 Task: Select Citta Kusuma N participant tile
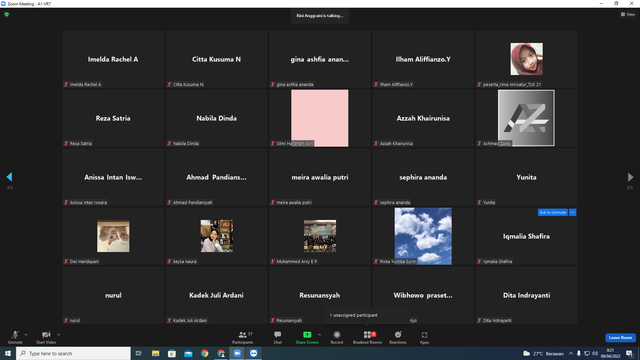coord(217,59)
